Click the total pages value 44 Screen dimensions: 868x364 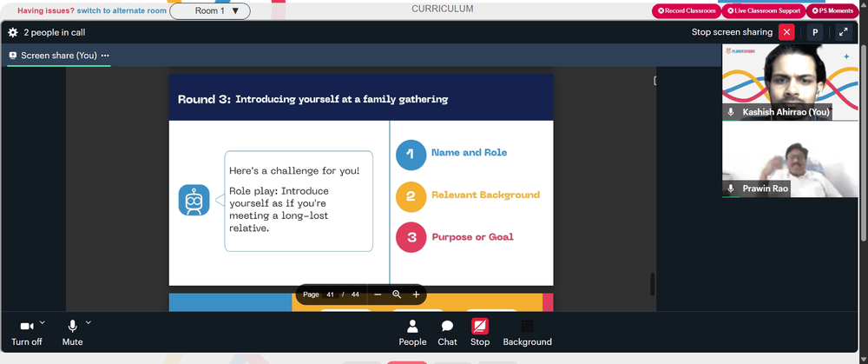(x=355, y=295)
